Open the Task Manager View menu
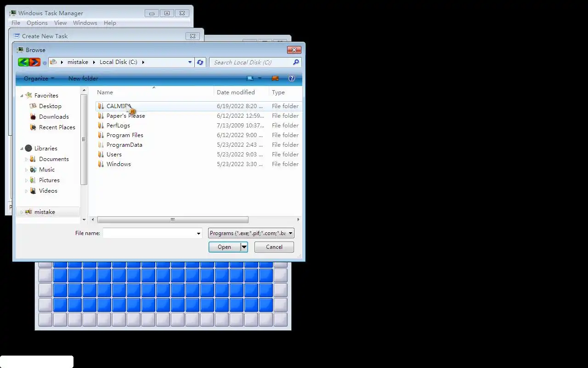This screenshot has width=588, height=368. pyautogui.click(x=61, y=23)
